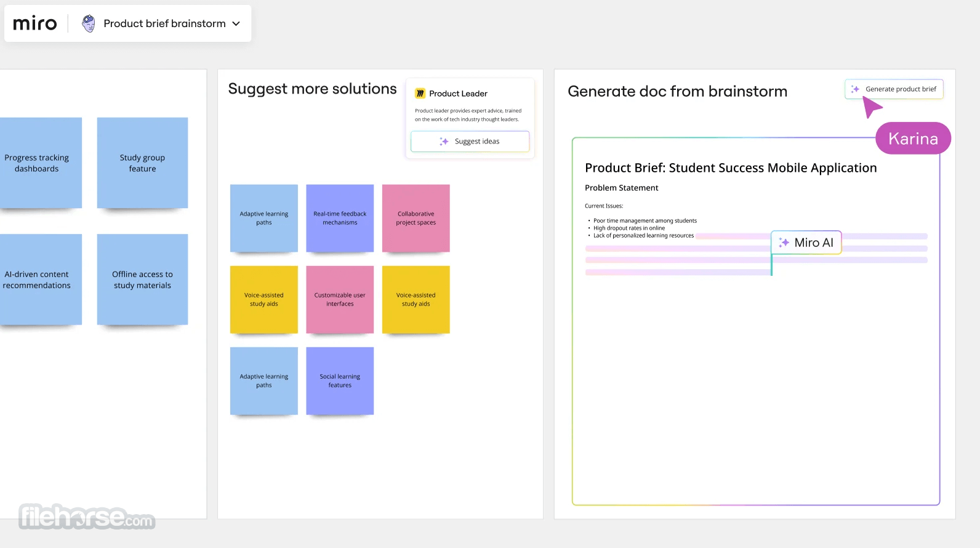Click the Product leader description text
The height and width of the screenshot is (548, 980).
click(468, 115)
